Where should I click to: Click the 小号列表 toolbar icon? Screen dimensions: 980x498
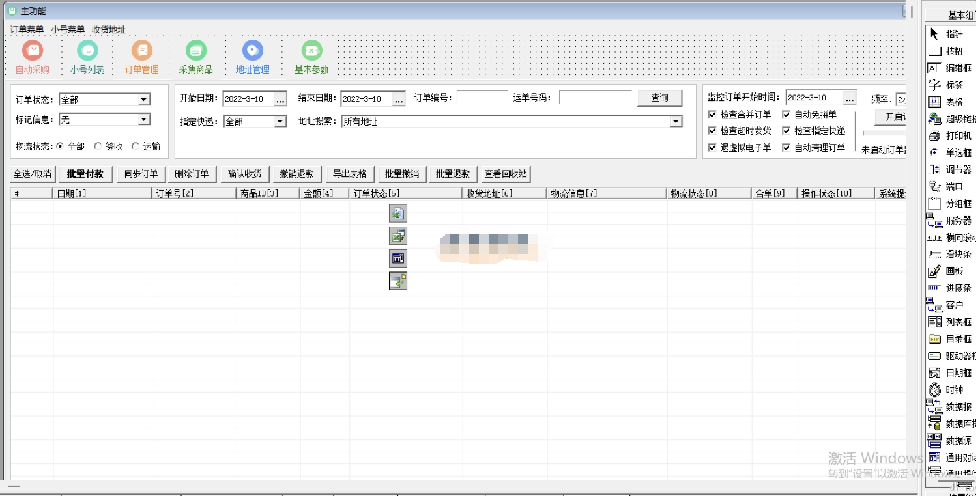point(87,56)
